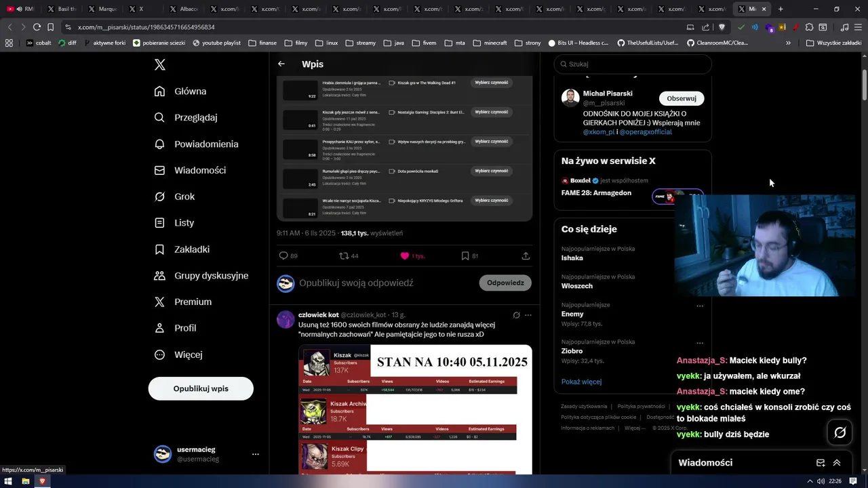Open the CleanroomMC GitHub bookmark
Viewport: 868px width, 488px height.
[717, 43]
